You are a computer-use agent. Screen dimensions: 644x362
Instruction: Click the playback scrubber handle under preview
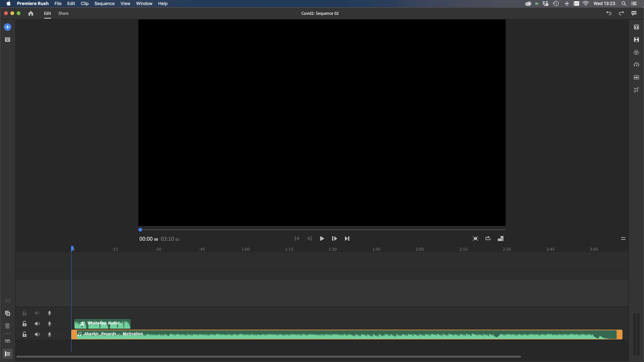(140, 230)
